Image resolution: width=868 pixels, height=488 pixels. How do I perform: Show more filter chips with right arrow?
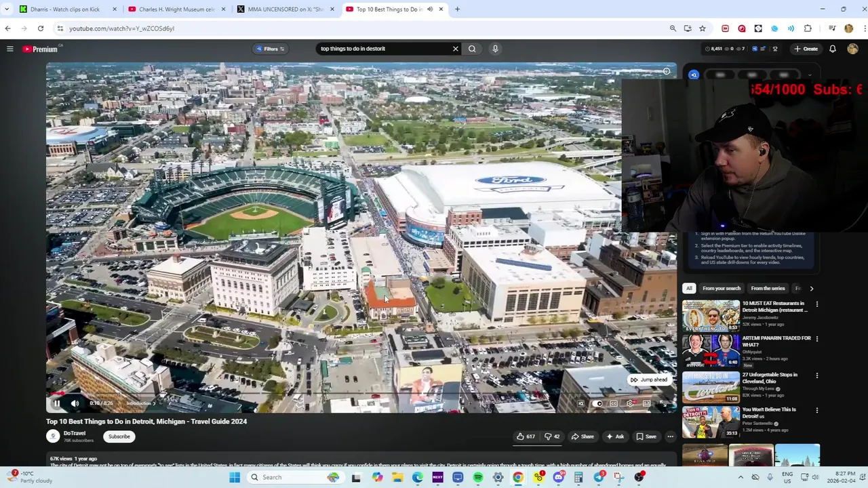(812, 288)
